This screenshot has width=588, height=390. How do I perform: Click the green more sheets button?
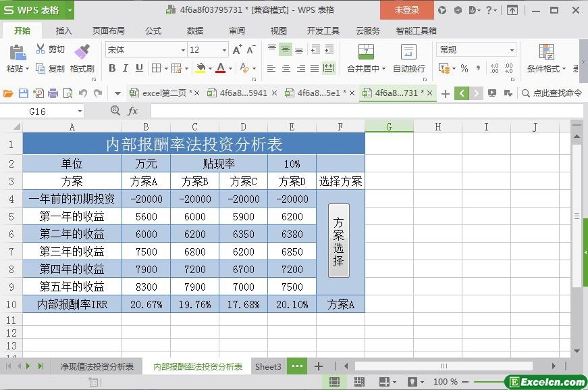(x=297, y=366)
